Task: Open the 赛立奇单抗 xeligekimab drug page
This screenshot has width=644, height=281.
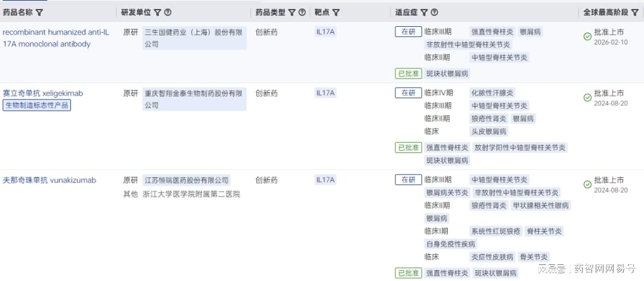Action: 43,93
